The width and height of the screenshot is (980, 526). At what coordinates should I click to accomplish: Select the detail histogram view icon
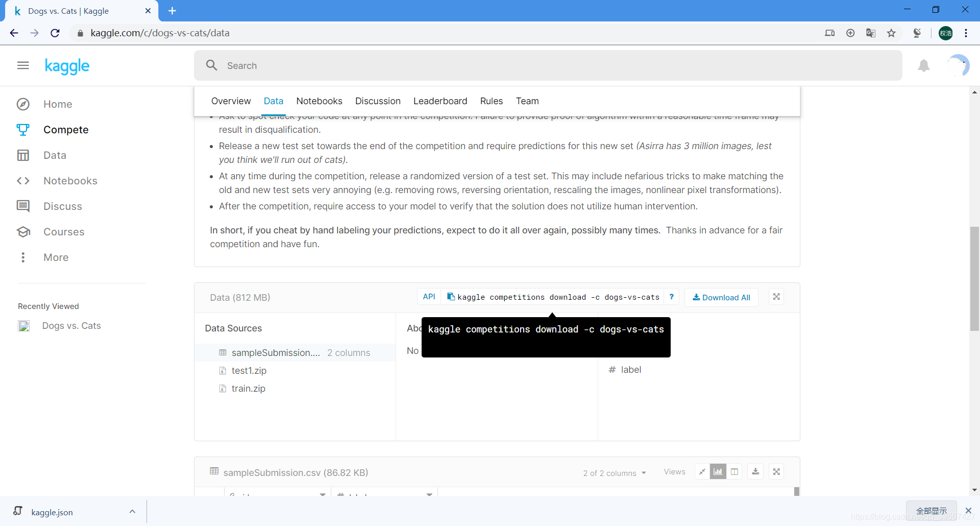coord(718,472)
